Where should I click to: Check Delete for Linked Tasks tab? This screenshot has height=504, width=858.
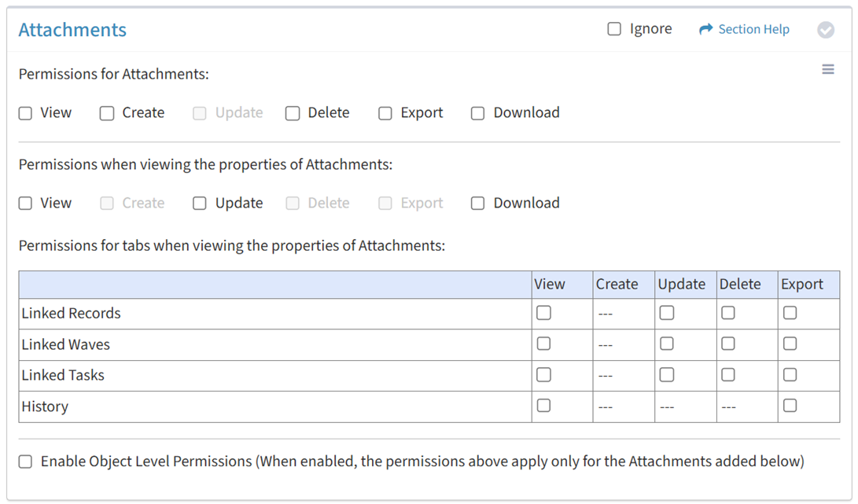pos(728,375)
